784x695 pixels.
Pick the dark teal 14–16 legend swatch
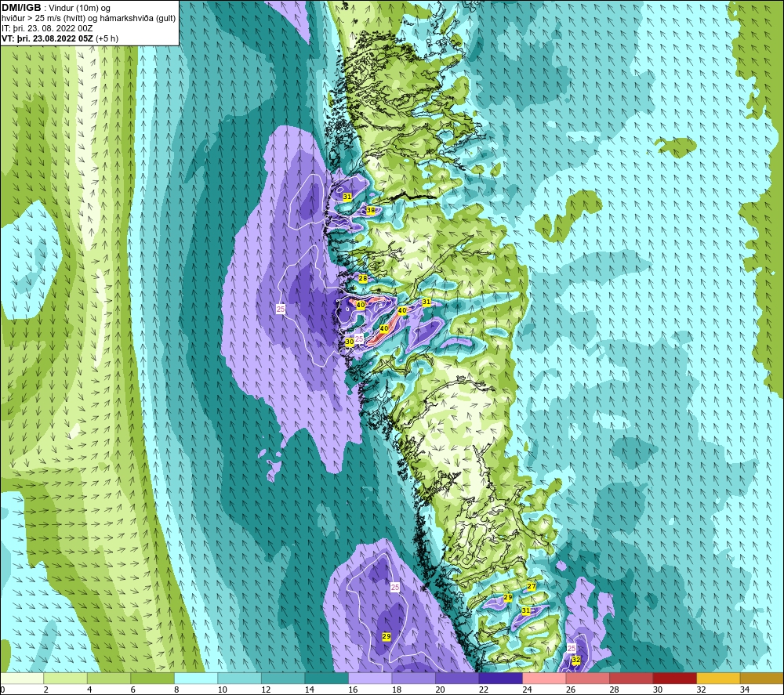[x=326, y=678]
